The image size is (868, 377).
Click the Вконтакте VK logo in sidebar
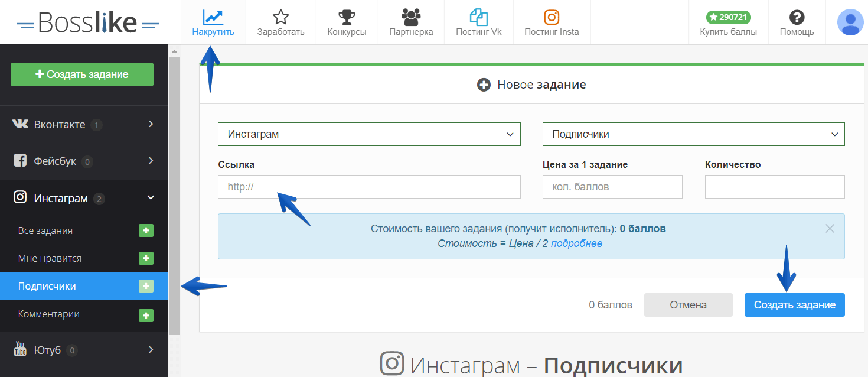20,124
